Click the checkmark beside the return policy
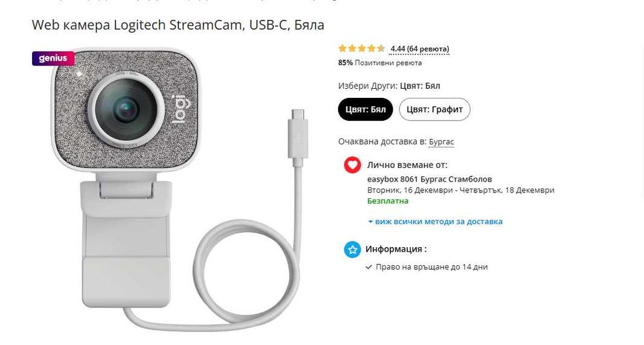The image size is (644, 345). point(368,267)
